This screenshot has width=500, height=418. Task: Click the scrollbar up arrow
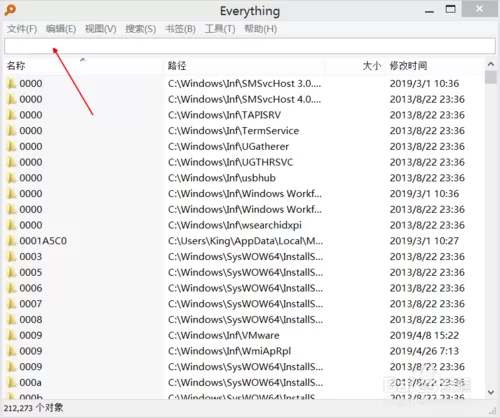pyautogui.click(x=491, y=64)
